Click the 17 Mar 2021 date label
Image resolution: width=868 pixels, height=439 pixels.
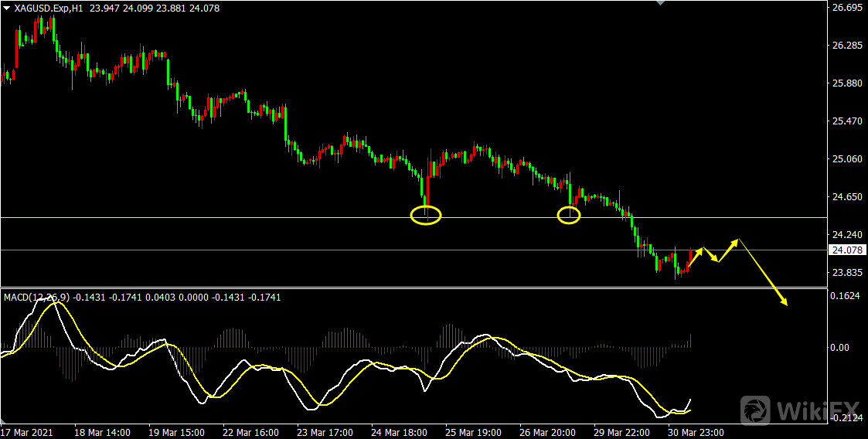click(29, 432)
